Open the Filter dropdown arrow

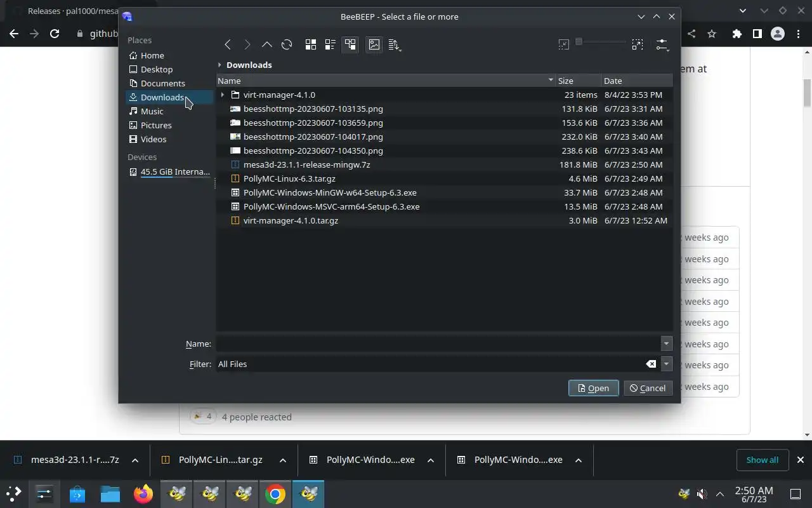(x=666, y=364)
